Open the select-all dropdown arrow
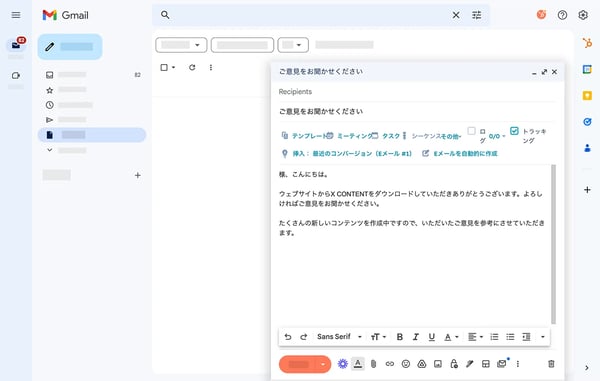The width and height of the screenshot is (600, 381). click(x=173, y=67)
